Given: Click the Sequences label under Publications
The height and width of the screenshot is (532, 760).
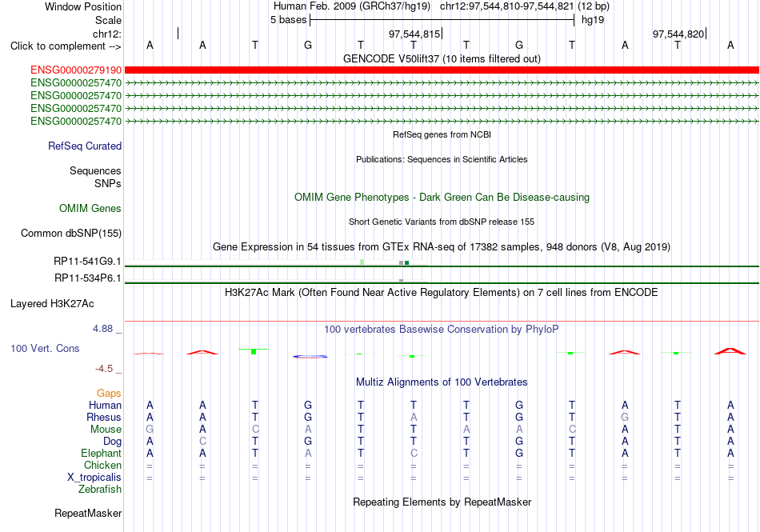Looking at the screenshot, I should coord(95,170).
